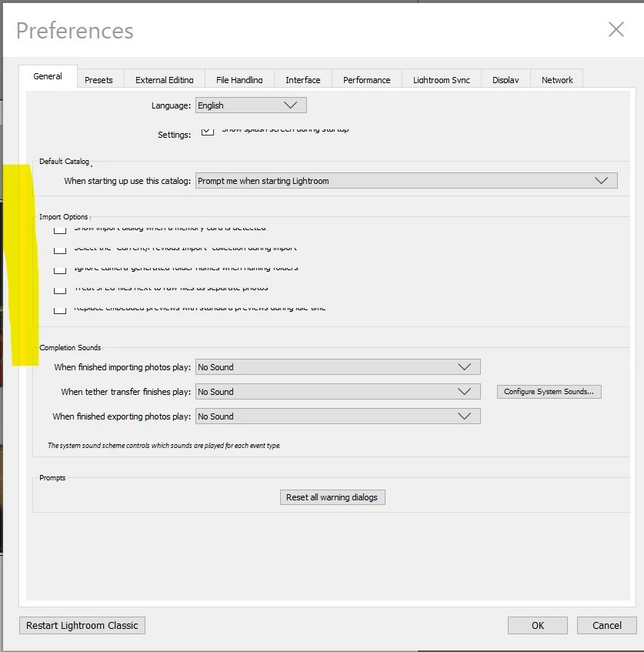Viewport: 644px width, 652px height.
Task: Close the Preferences window with X
Action: 616,29
